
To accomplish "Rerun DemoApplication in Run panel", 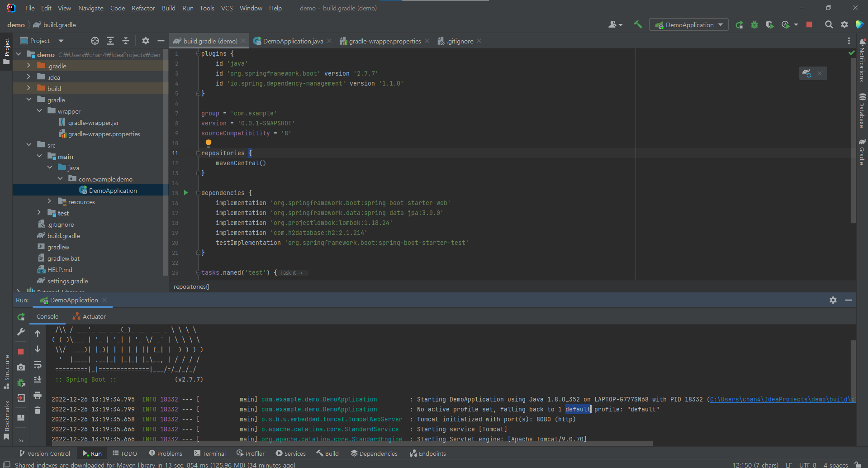I will coord(21,317).
